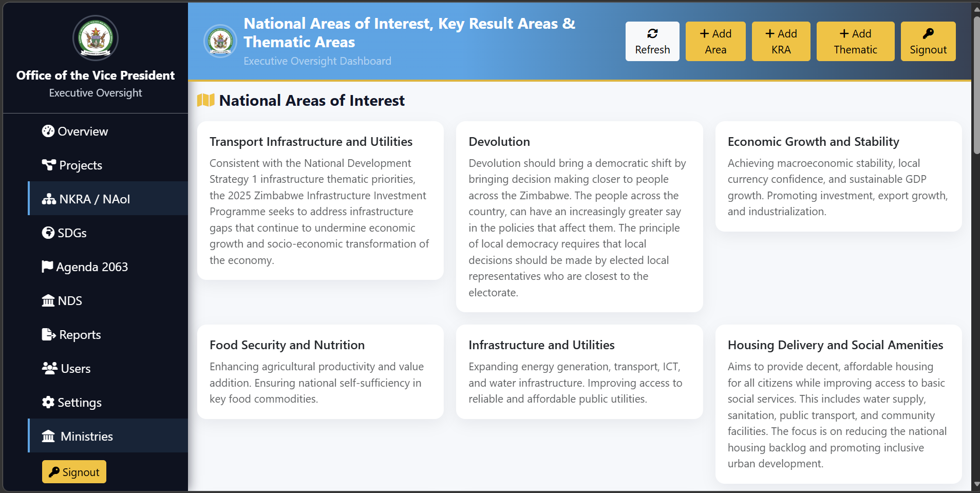Click the Agenda 2063 flag icon

[47, 267]
